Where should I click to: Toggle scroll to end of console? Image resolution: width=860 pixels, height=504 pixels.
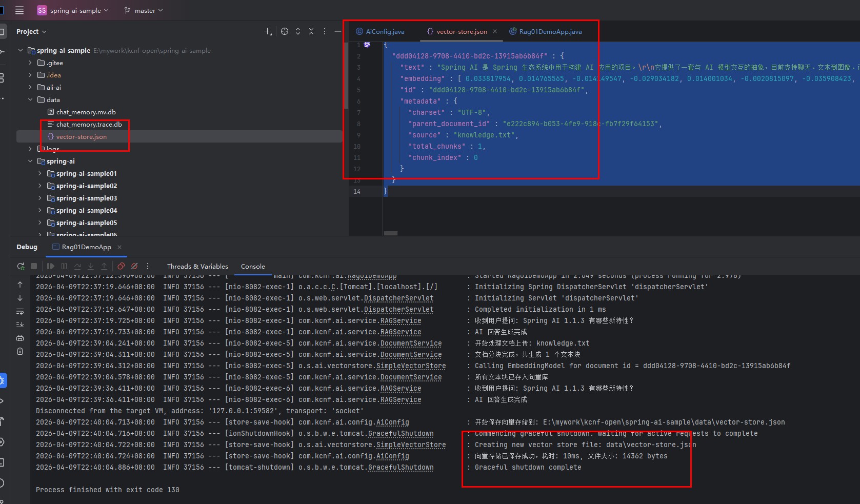click(x=20, y=325)
